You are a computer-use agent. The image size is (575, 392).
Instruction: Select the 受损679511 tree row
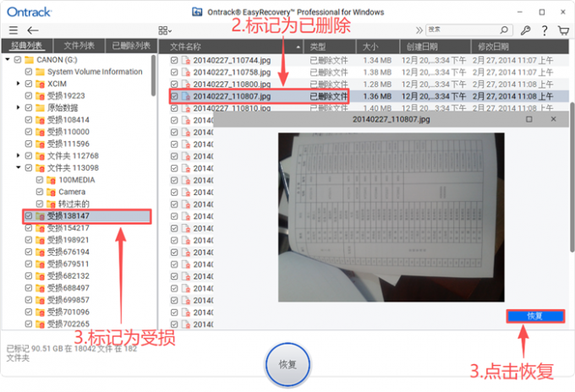(x=68, y=264)
